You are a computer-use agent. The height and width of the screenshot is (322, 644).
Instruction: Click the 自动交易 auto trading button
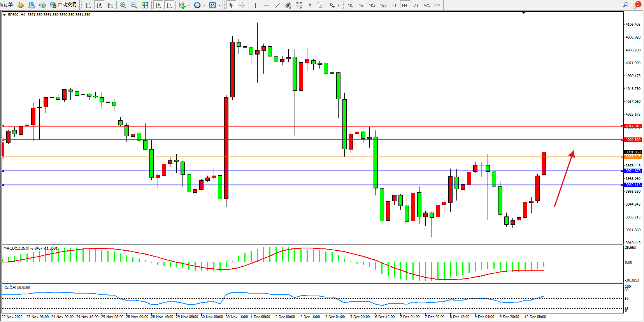point(63,5)
